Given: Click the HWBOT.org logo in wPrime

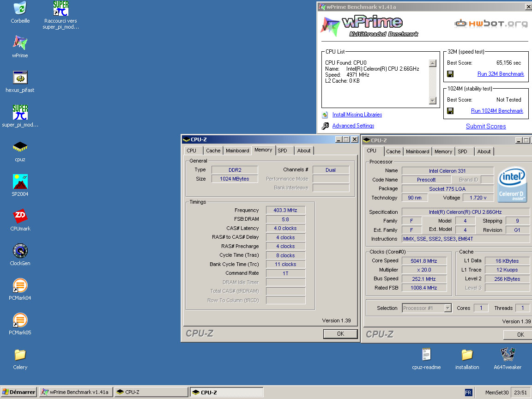Looking at the screenshot, I should 491,24.
